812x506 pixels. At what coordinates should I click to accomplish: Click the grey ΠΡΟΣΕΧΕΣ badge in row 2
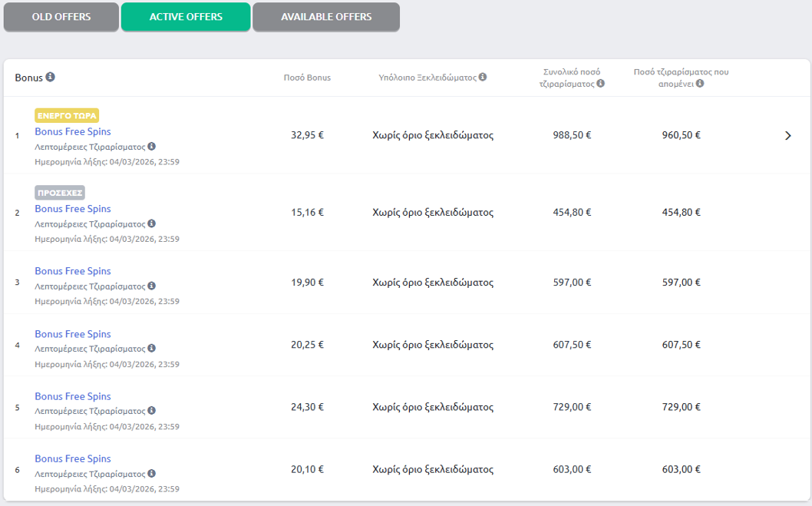(x=60, y=193)
